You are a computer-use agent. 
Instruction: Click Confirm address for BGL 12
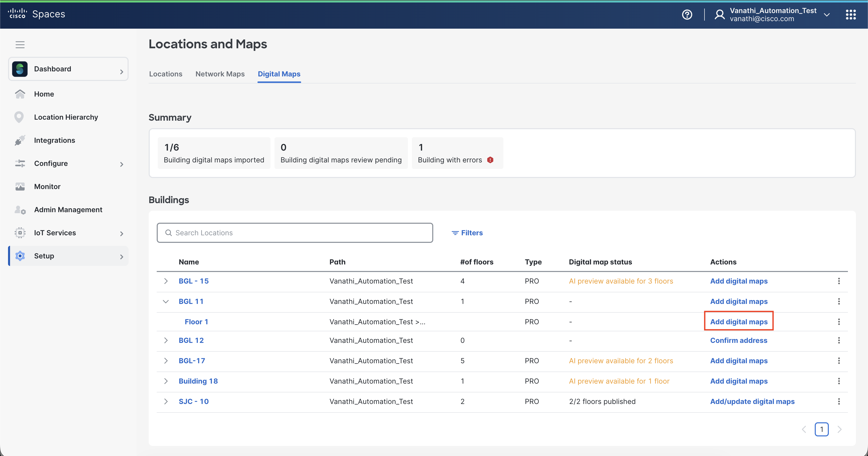739,340
